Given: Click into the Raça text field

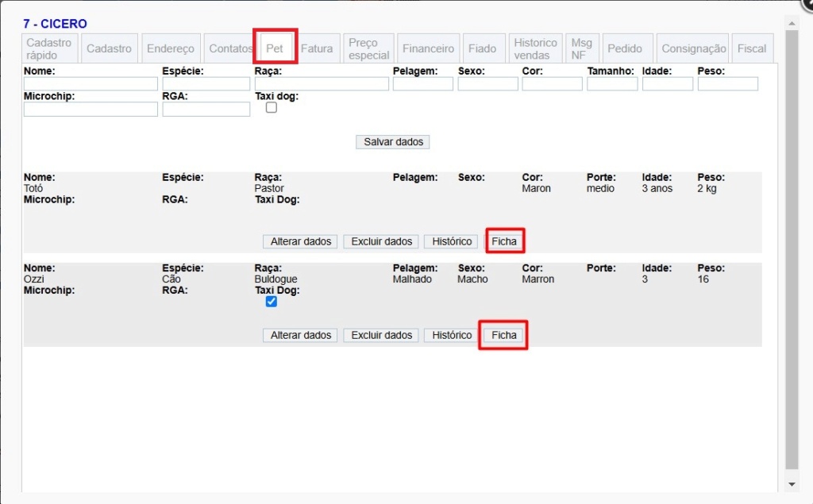Looking at the screenshot, I should click(322, 84).
